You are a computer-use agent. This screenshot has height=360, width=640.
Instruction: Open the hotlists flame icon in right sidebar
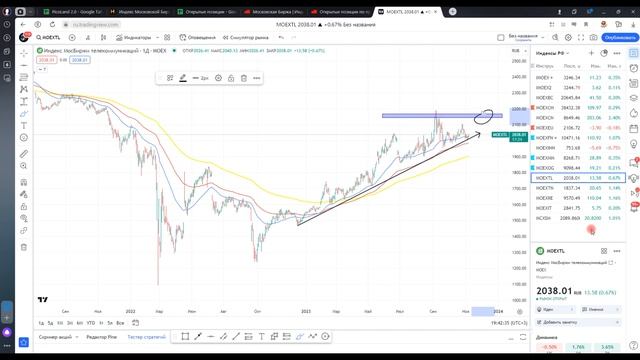click(633, 113)
